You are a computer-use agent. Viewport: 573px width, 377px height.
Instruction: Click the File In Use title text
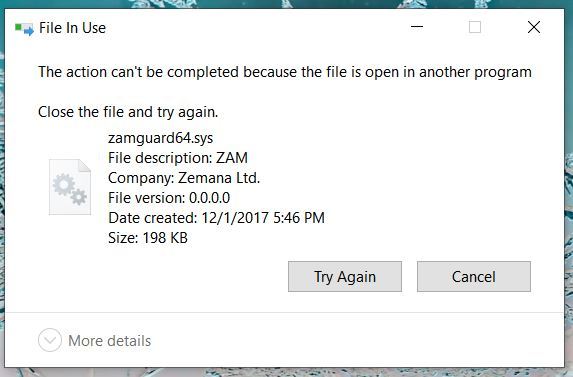[72, 28]
